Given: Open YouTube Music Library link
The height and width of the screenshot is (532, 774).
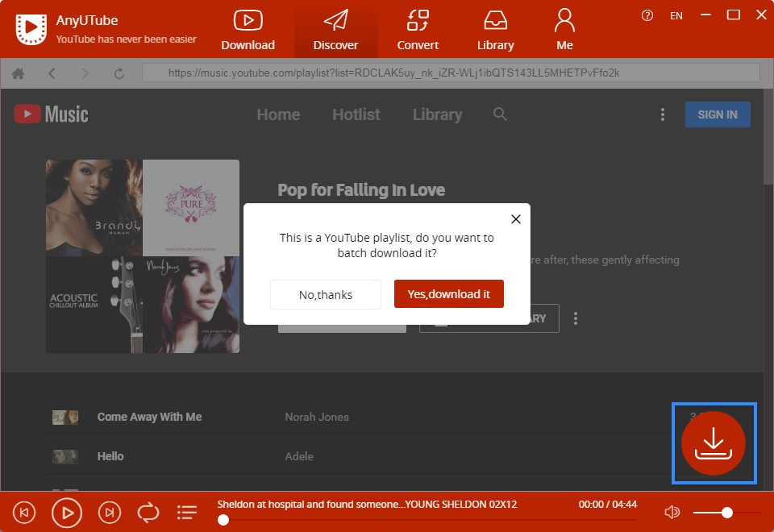Looking at the screenshot, I should pos(437,114).
